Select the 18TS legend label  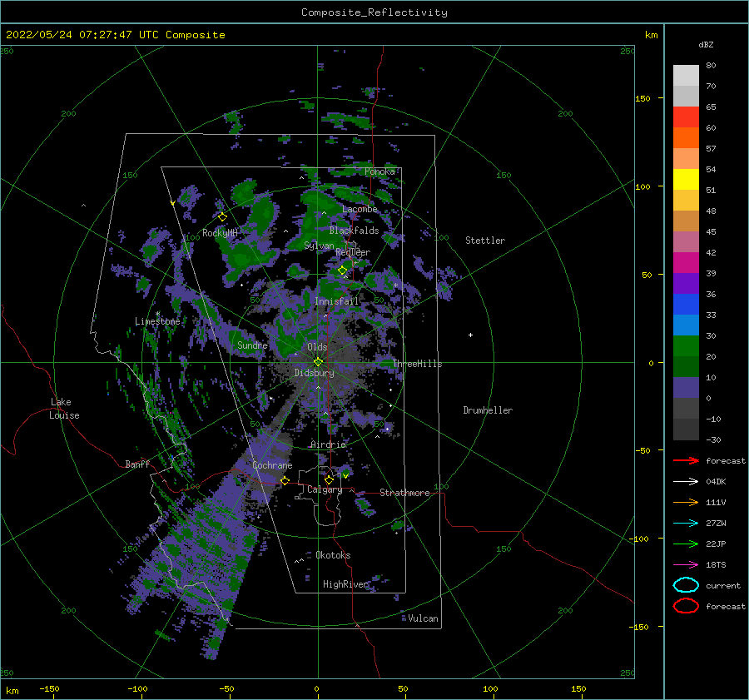pyautogui.click(x=716, y=565)
